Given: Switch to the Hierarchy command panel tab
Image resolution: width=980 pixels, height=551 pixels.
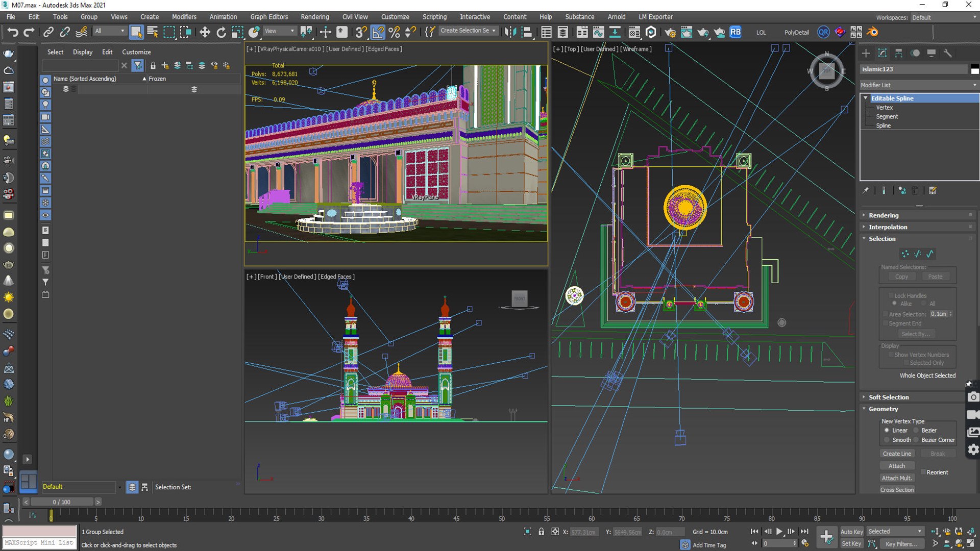Looking at the screenshot, I should pyautogui.click(x=899, y=53).
